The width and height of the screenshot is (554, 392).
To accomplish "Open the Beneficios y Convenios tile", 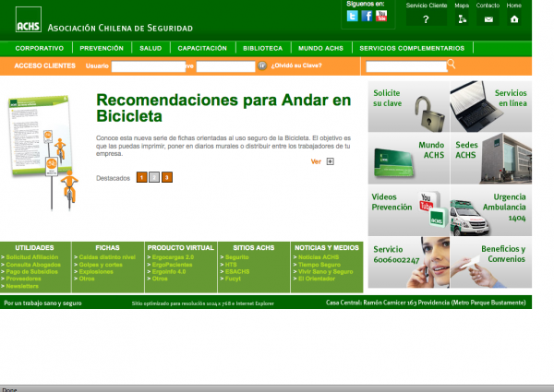I will point(491,263).
